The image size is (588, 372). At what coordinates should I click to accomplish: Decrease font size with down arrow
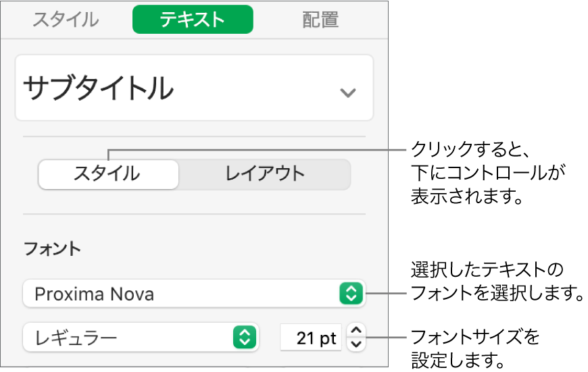(356, 344)
